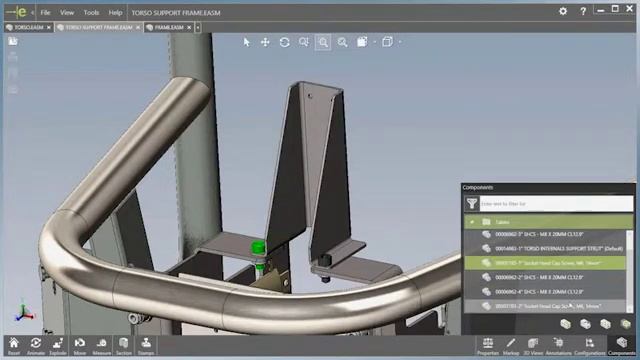
Task: Start the Animate tool
Action: tap(36, 346)
